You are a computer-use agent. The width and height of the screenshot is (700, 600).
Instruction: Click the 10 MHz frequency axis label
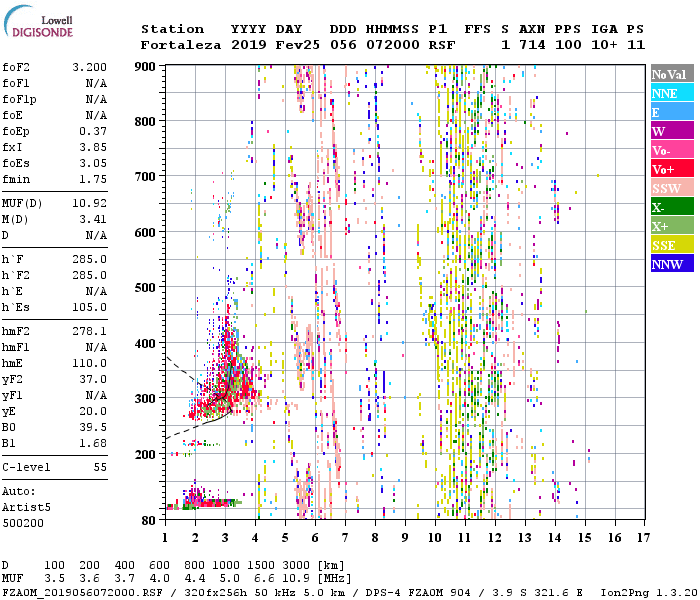click(x=435, y=538)
